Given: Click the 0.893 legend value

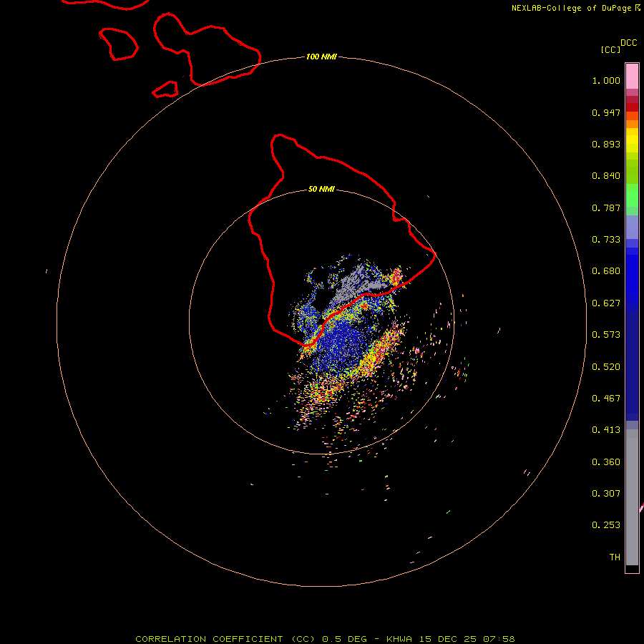Looking at the screenshot, I should [x=606, y=144].
